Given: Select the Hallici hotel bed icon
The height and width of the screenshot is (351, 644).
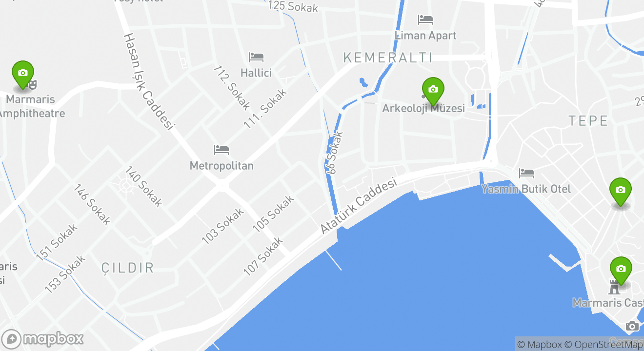Looking at the screenshot, I should tap(256, 57).
